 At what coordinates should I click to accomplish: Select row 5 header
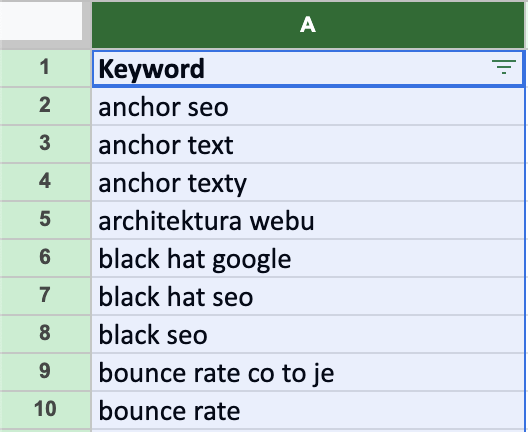(45, 220)
